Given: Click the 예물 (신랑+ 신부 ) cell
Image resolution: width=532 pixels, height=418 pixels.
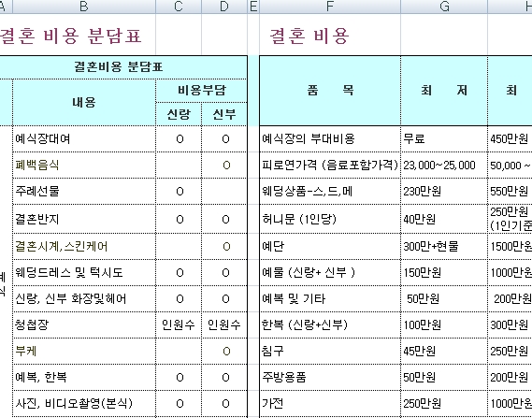Looking at the screenshot, I should [330, 272].
